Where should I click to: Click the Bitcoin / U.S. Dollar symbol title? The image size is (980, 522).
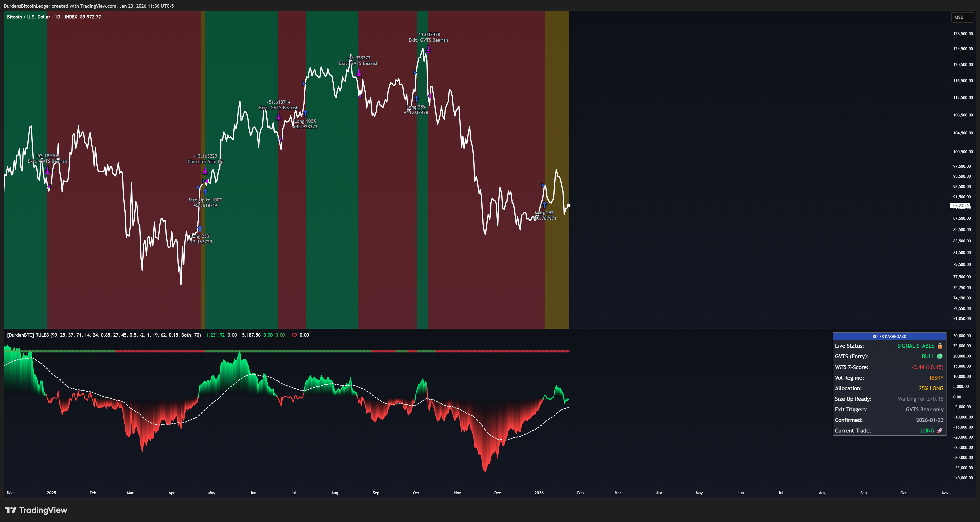coord(29,17)
